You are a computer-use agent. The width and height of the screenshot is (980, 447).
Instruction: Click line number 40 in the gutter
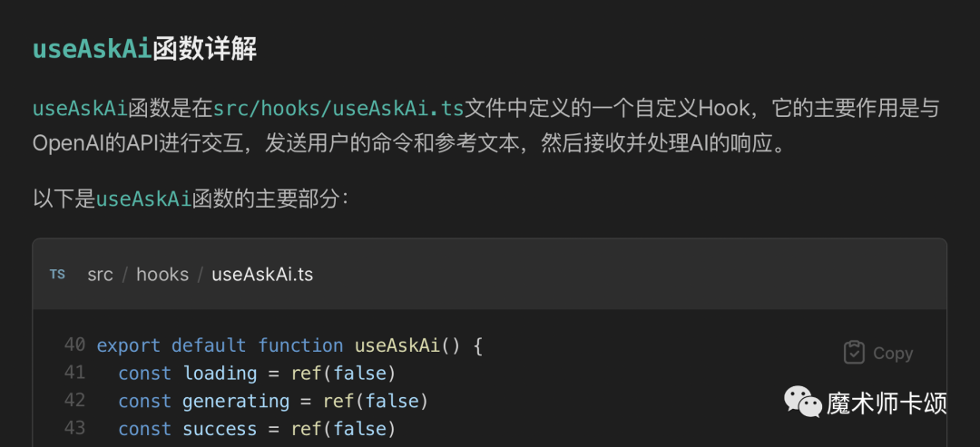[x=74, y=345]
